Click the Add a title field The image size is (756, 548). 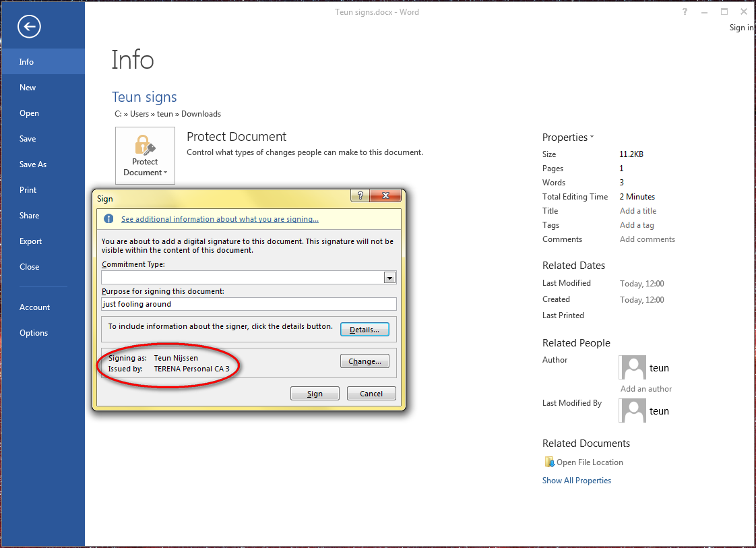637,211
